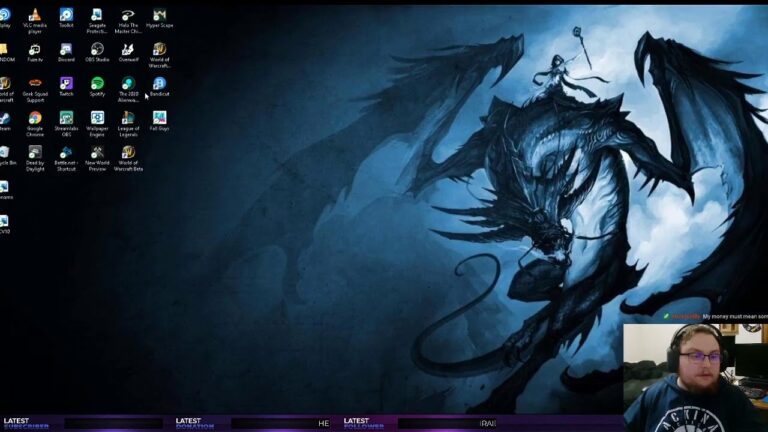Launch the Bandicut shortcut
768x432 pixels.
point(159,87)
